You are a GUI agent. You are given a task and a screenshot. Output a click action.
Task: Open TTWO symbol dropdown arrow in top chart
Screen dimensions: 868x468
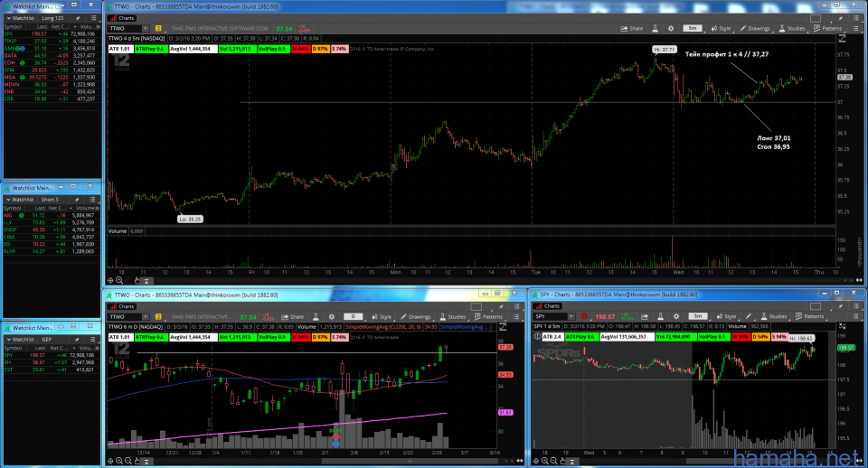coord(145,28)
